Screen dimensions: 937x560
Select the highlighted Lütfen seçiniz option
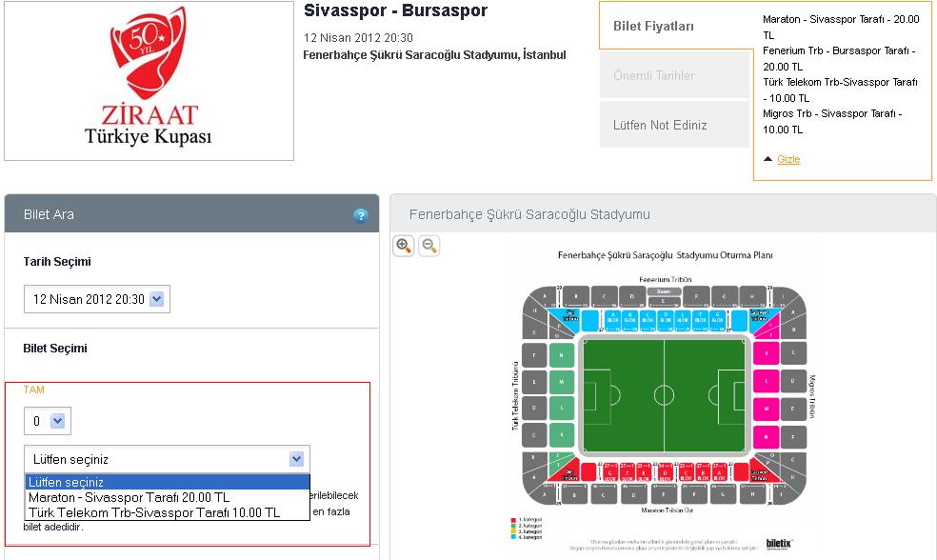click(168, 482)
